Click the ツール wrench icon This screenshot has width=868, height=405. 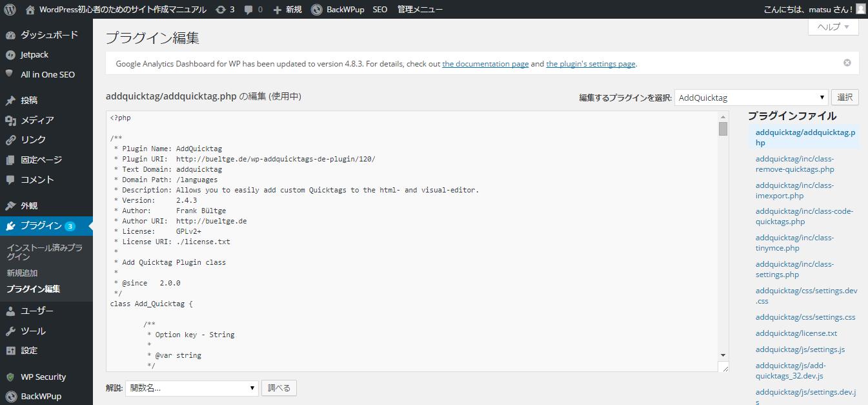pos(10,331)
